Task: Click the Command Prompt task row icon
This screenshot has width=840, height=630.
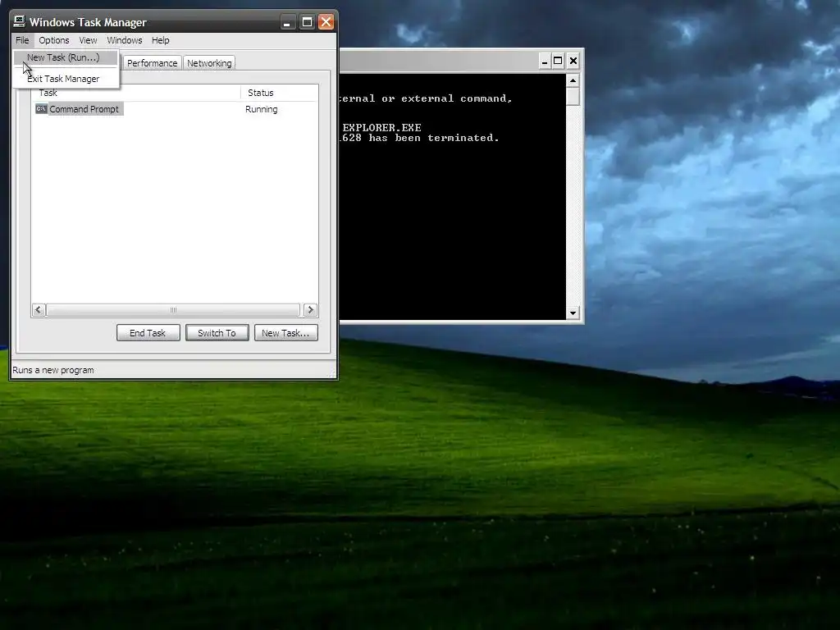Action: pyautogui.click(x=41, y=109)
